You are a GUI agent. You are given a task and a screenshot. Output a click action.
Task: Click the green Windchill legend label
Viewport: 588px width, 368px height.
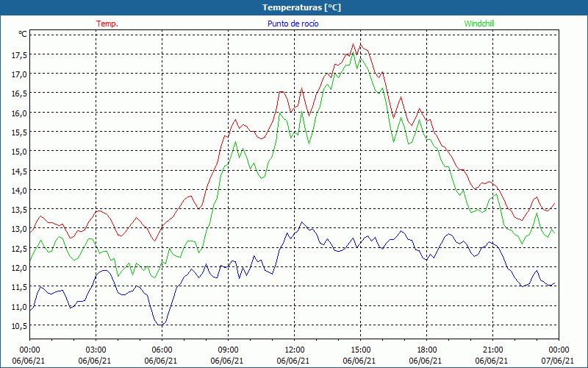coord(479,24)
